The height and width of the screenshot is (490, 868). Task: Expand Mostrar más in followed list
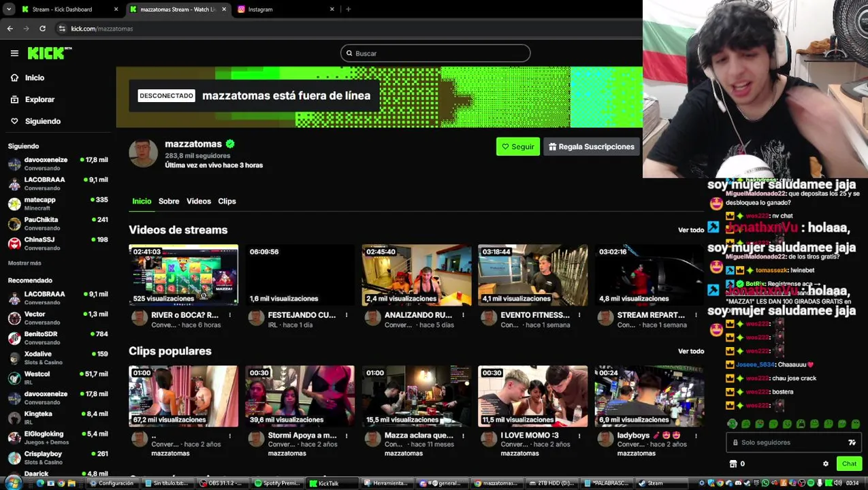[25, 263]
